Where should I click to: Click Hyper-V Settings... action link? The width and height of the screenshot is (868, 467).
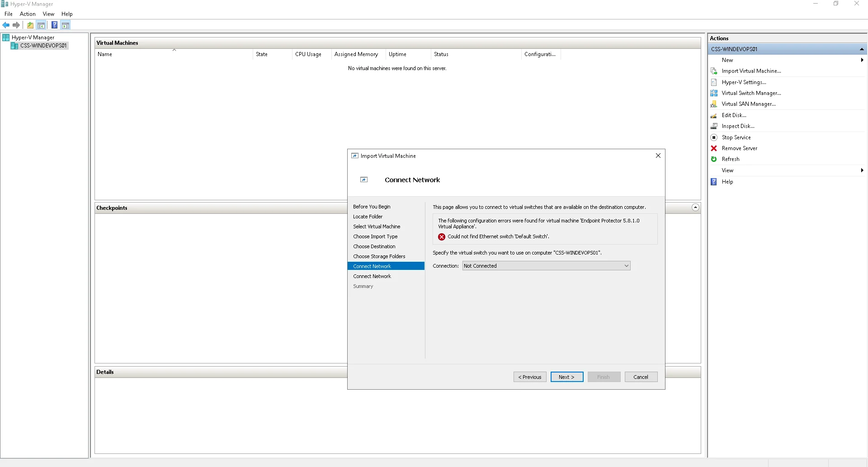coord(744,82)
